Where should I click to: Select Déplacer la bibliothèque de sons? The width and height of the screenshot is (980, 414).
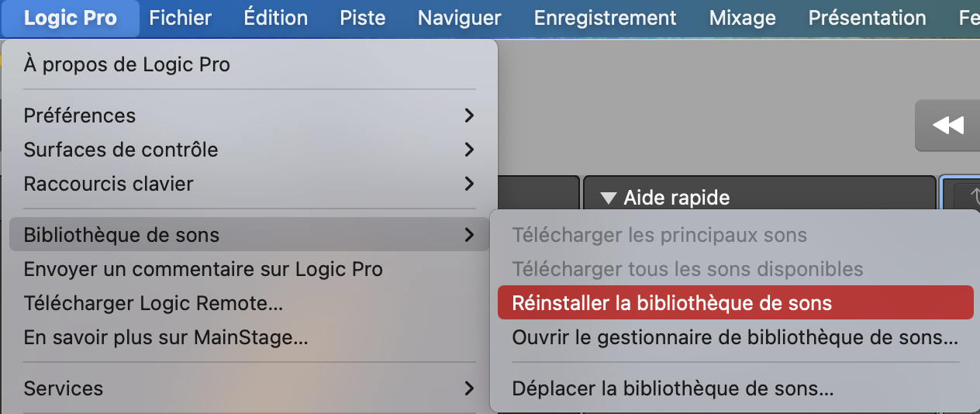pyautogui.click(x=672, y=388)
